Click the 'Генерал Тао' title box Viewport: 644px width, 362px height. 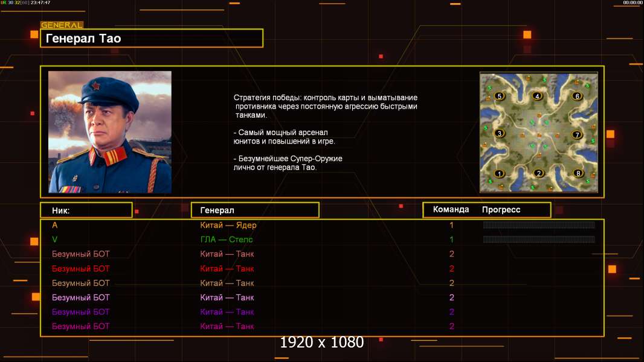[x=152, y=38]
